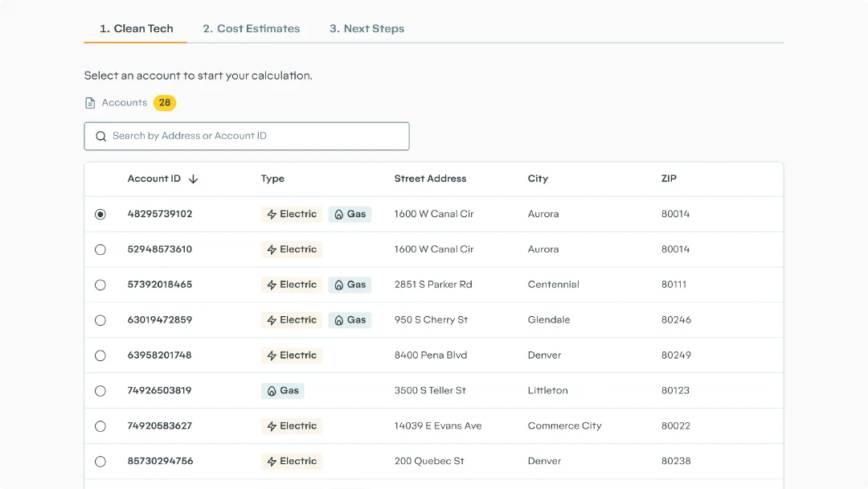Click the Gas tag on account 48295739102
868x489 pixels.
tap(350, 214)
